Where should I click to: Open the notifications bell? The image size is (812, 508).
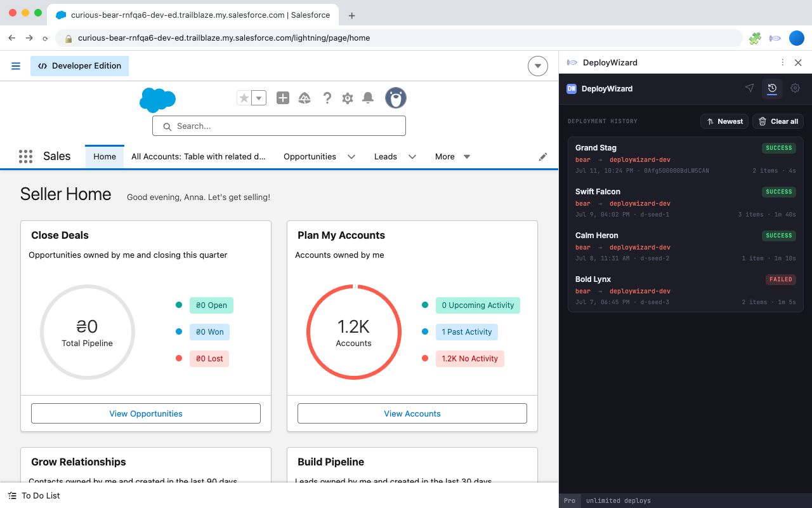[x=368, y=98]
